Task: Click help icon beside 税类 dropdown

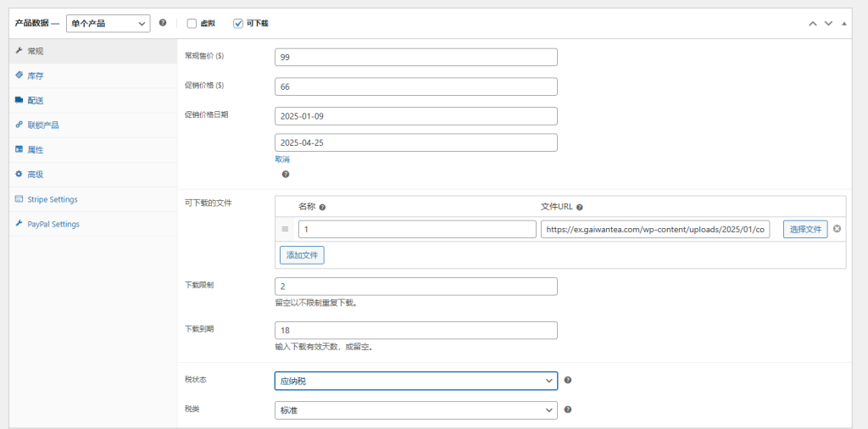Action: (x=568, y=409)
